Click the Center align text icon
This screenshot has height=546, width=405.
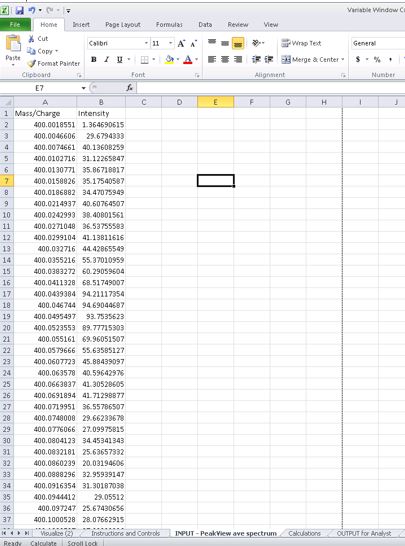(x=225, y=60)
